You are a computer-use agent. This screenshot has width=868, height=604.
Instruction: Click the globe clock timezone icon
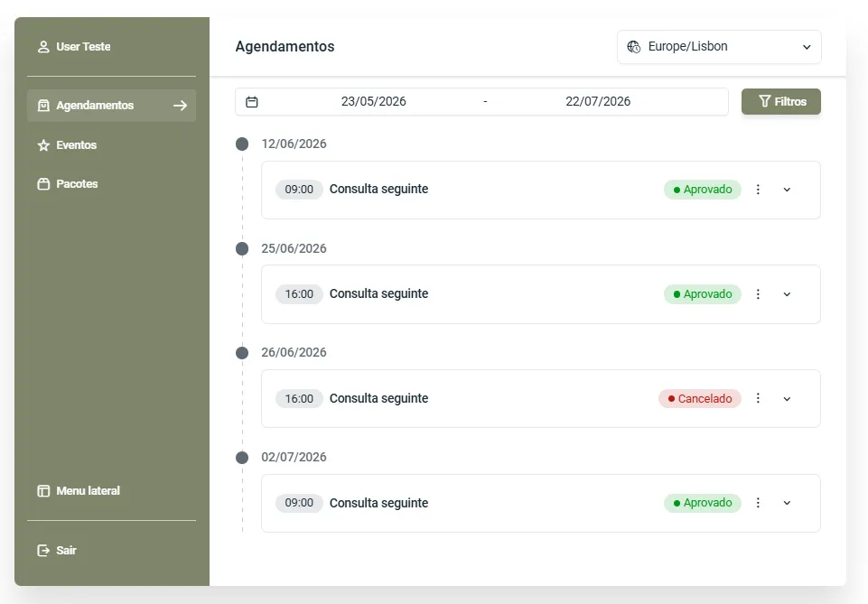[x=634, y=47]
